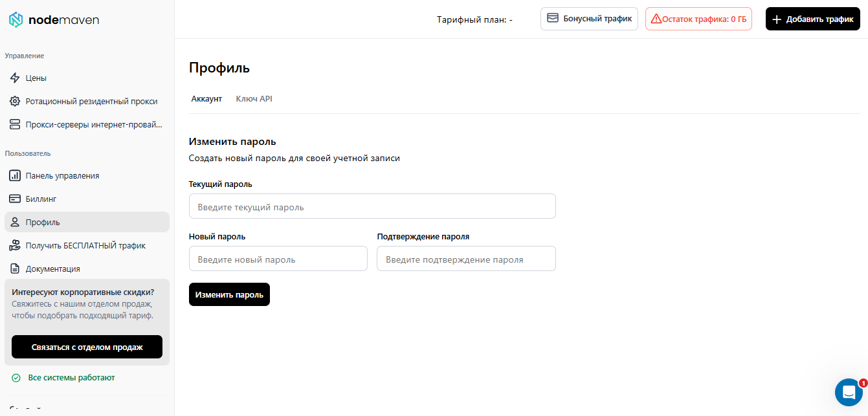Click the person icon next to Профиль

(15, 223)
